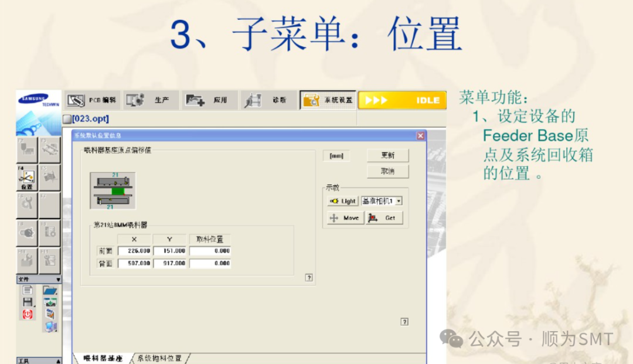Screen dimensions: 633x364
Task: Click the [023.opt] file name
Action: [90, 118]
